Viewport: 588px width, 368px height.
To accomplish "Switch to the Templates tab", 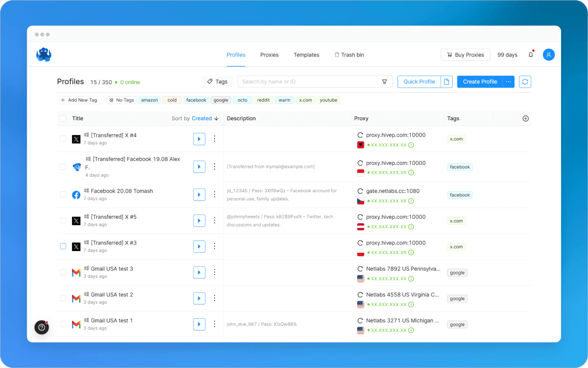I will (x=307, y=55).
